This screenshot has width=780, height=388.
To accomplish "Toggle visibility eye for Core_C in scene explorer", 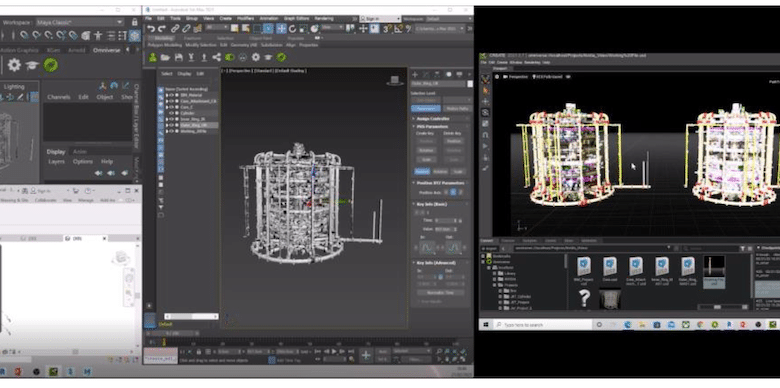I will coord(171,107).
